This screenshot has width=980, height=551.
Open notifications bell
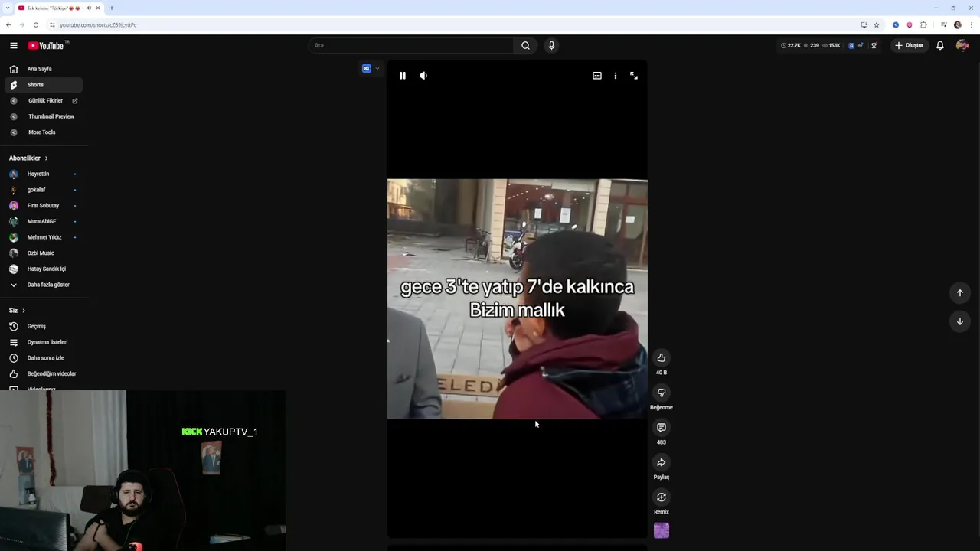(x=940, y=45)
